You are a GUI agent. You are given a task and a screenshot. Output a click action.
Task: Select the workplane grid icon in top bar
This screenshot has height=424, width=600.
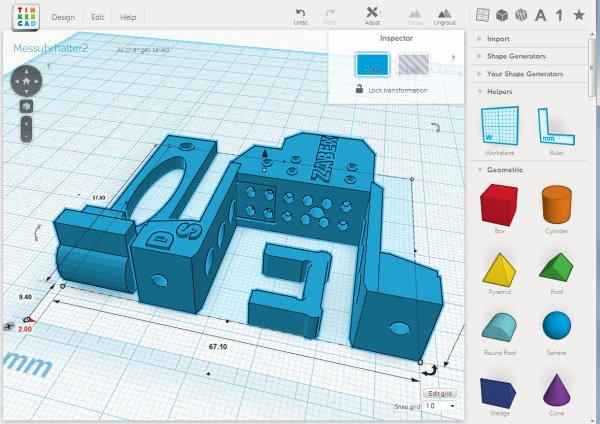483,15
